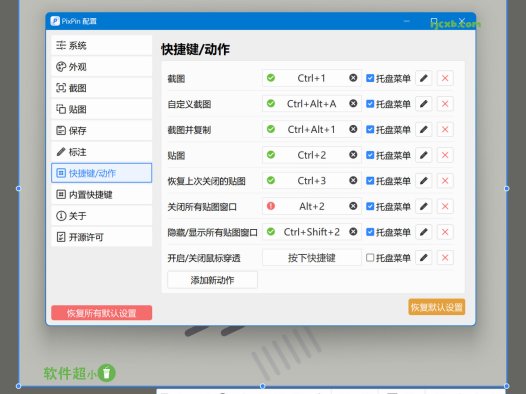This screenshot has height=394, width=526.
Task: Click the Ctrl+1 hotkey field
Action: (312, 78)
